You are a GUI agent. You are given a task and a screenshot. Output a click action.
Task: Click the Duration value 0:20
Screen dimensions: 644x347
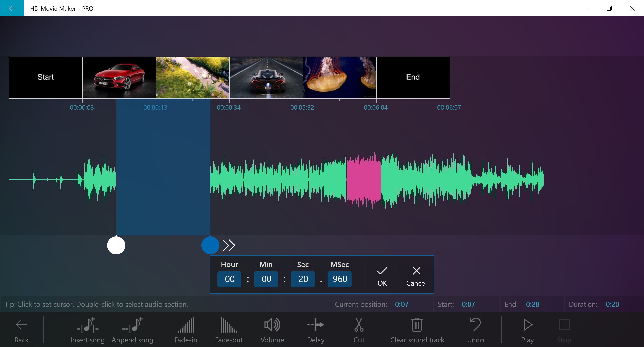pos(612,305)
